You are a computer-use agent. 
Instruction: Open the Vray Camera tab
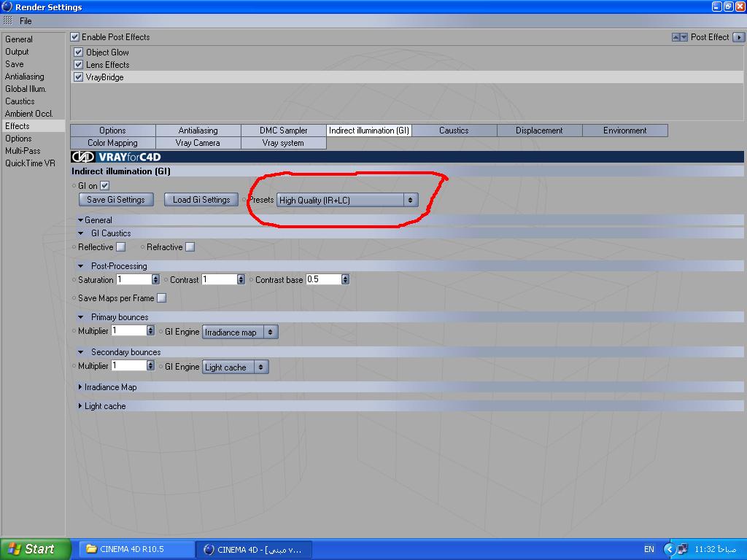click(x=198, y=143)
